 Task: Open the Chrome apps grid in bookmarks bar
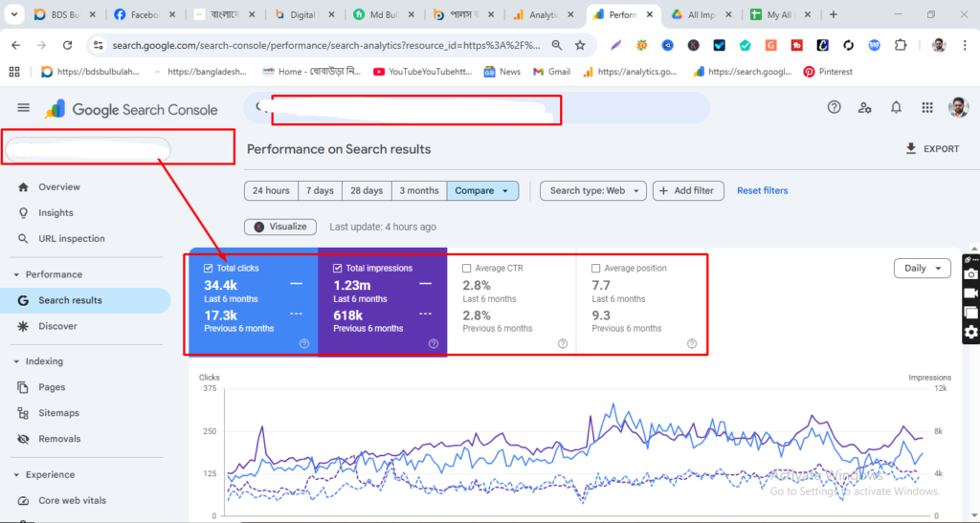pyautogui.click(x=14, y=72)
